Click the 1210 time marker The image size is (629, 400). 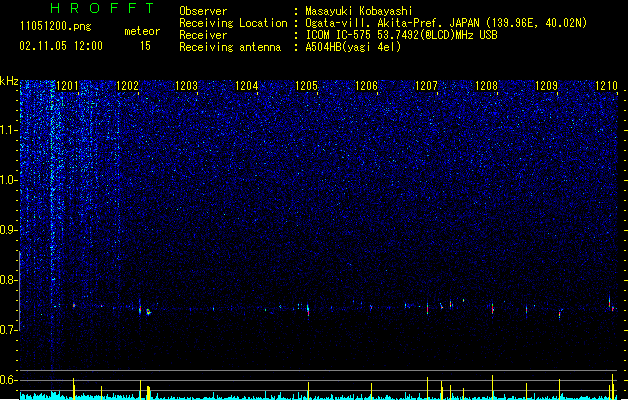pyautogui.click(x=606, y=86)
